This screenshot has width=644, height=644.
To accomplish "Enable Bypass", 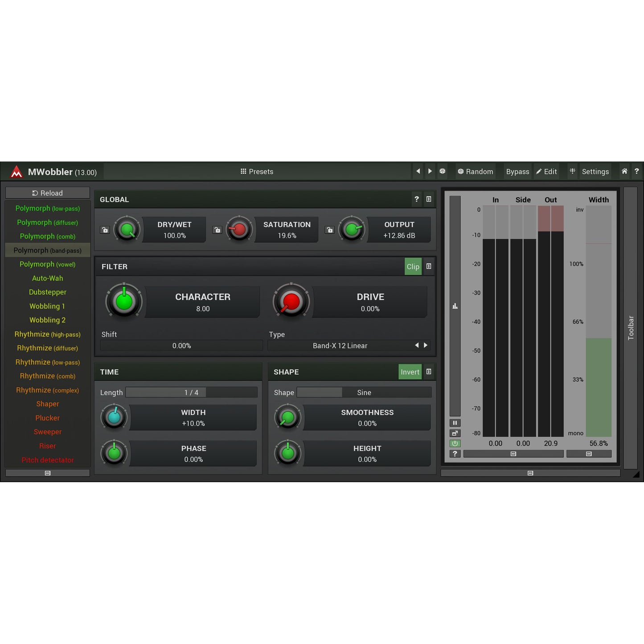I will click(517, 171).
